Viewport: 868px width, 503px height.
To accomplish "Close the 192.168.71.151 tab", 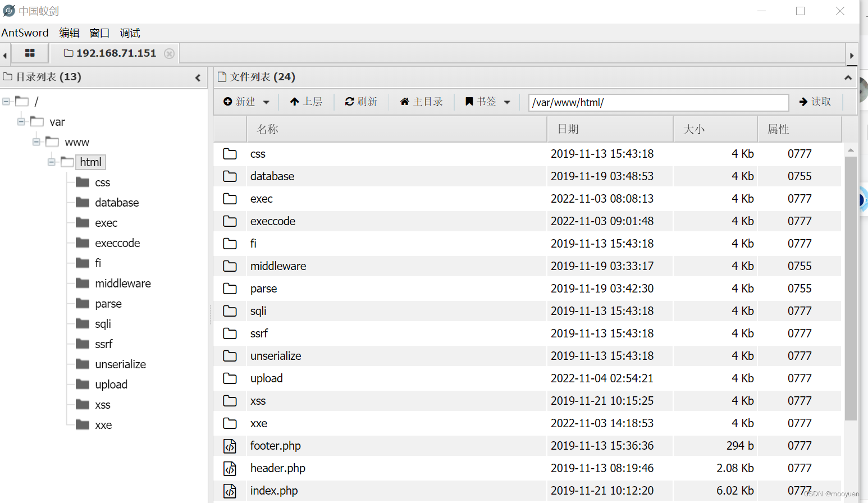I will (169, 53).
